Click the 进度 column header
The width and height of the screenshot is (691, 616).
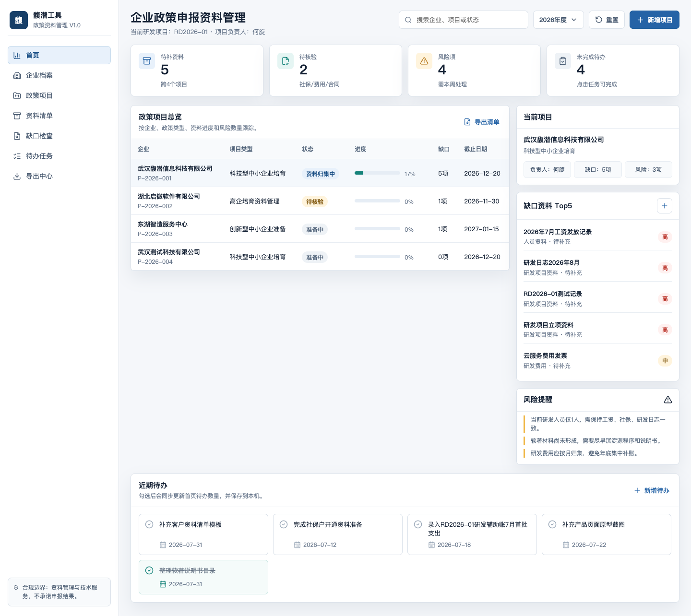click(x=360, y=149)
